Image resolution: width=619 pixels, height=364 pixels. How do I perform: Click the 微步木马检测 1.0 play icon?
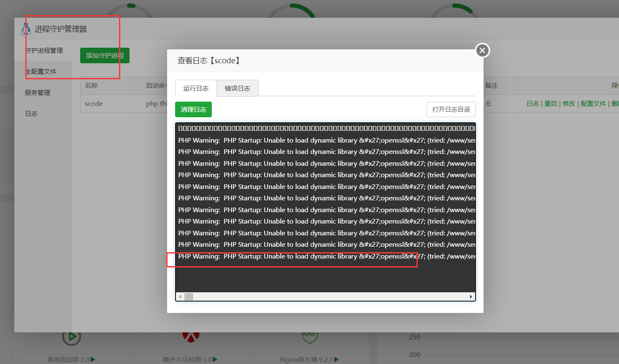click(x=215, y=359)
